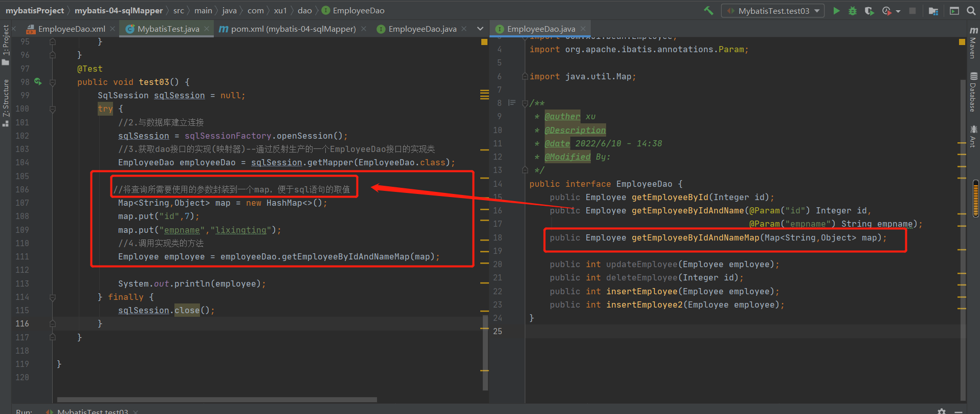Show hidden tabs list arrow in left pane
This screenshot has height=414, width=980.
(x=480, y=29)
